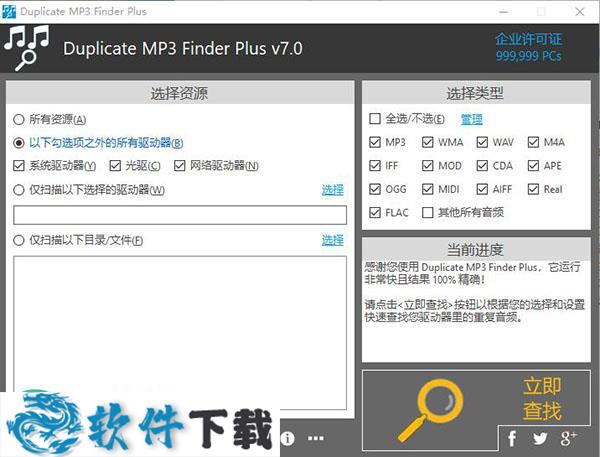This screenshot has height=457, width=600.
Task: Select 仅扫描以下目录/文件(F) radio option
Action: click(x=19, y=240)
